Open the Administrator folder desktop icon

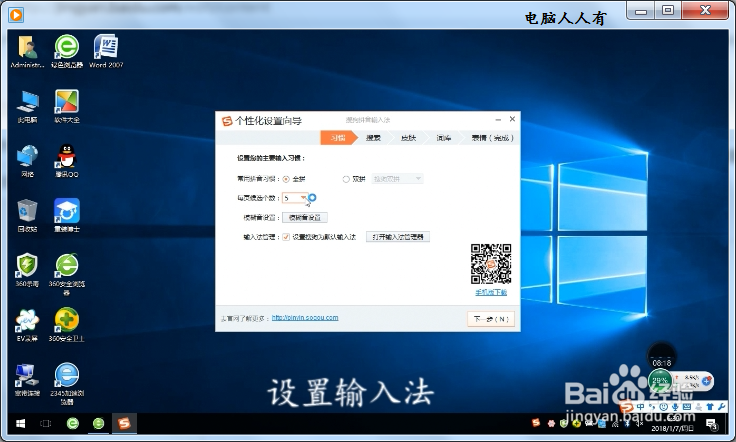27,52
